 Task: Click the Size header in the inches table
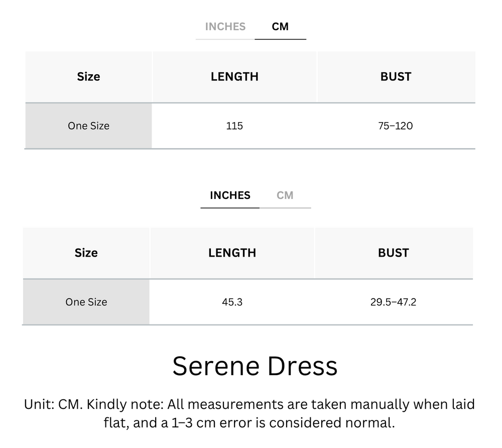86,253
